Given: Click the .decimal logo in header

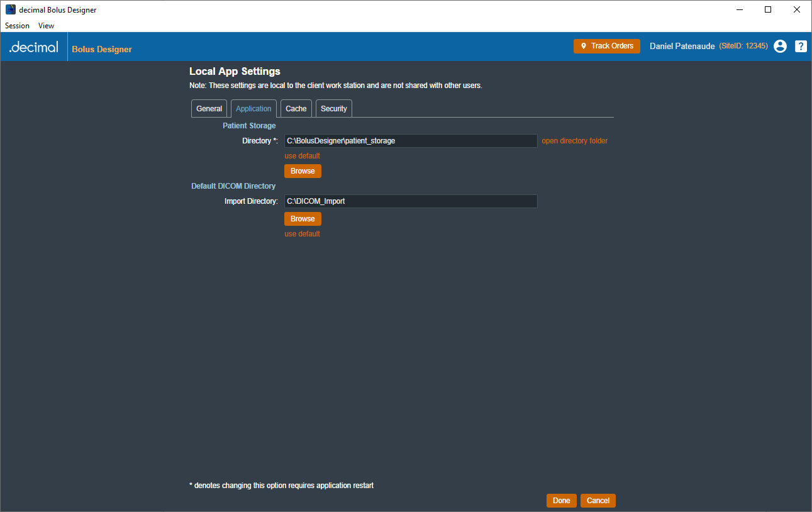Looking at the screenshot, I should [x=34, y=47].
